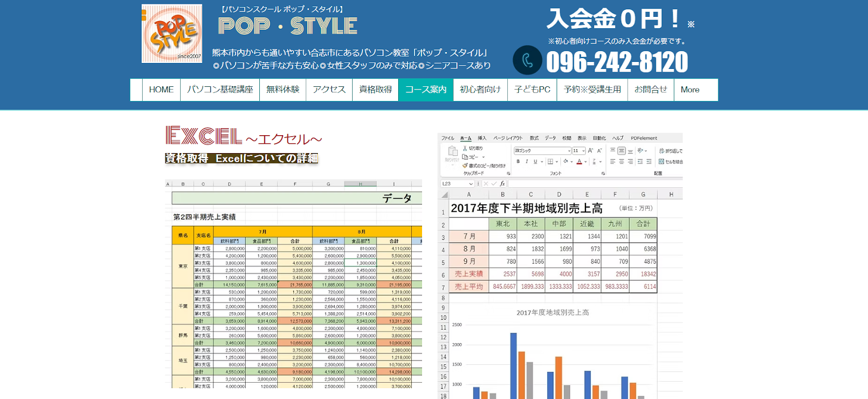
Task: Toggle Italic I button
Action: (x=527, y=161)
